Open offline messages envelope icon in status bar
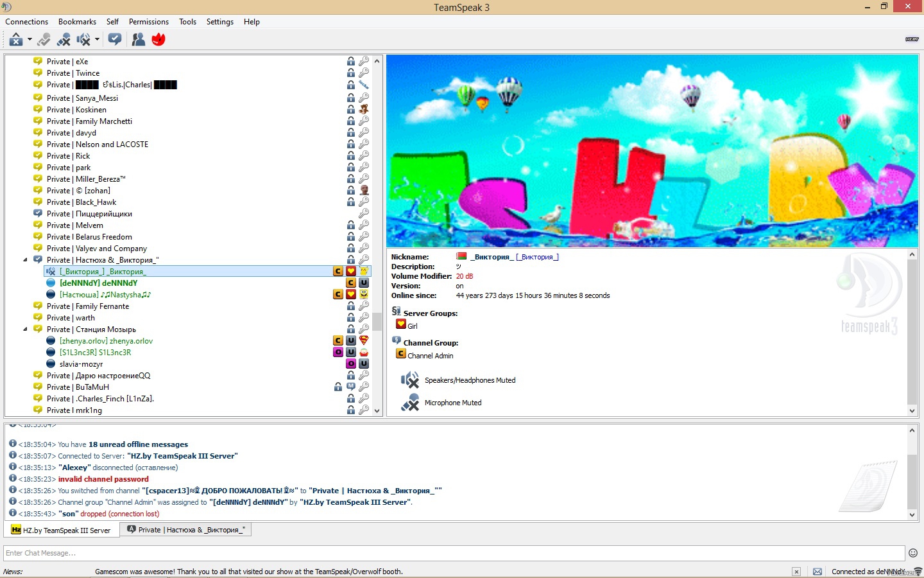Image resolution: width=924 pixels, height=578 pixels. (x=817, y=572)
